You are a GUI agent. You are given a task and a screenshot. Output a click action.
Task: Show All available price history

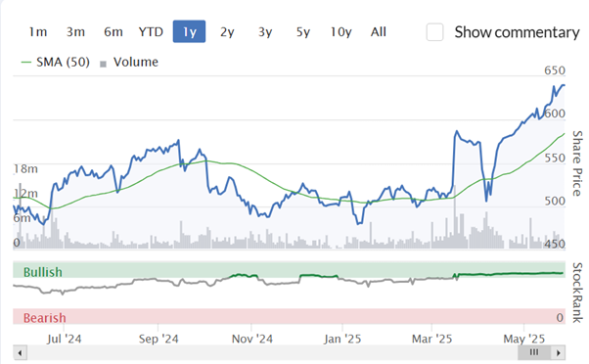pyautogui.click(x=379, y=32)
